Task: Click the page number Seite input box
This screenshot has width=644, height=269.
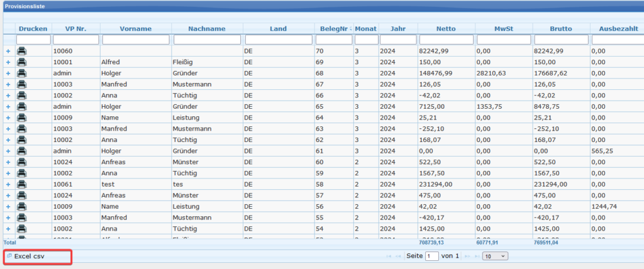Action: click(432, 256)
